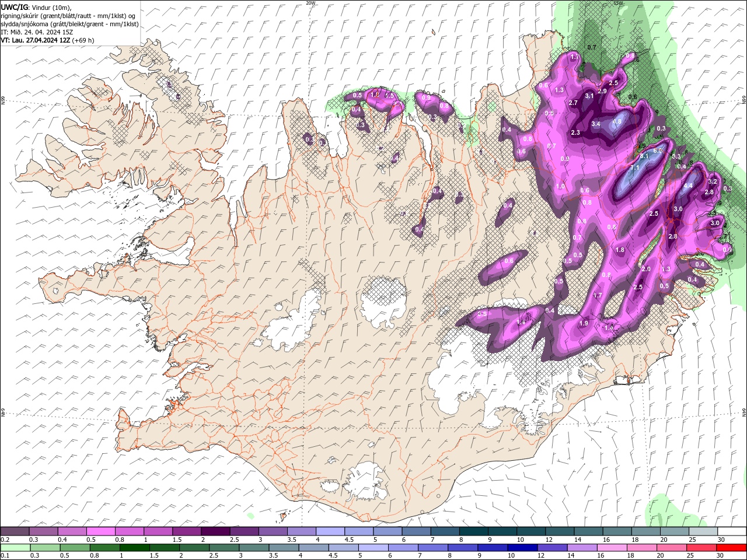Image resolution: width=747 pixels, height=560 pixels.
Task: Click the 4.8 snowfall value on the map
Action: (x=616, y=122)
